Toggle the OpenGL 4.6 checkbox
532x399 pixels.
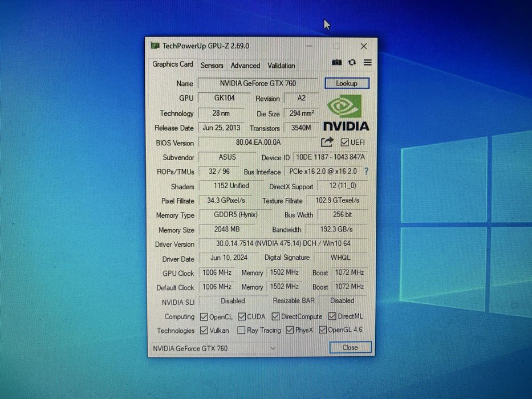coord(323,329)
